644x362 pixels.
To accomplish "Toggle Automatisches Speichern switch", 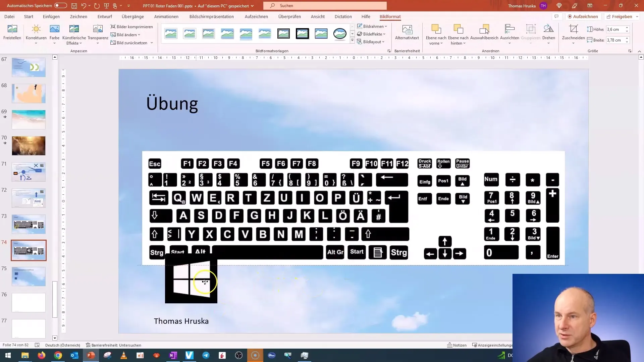I will pyautogui.click(x=60, y=6).
